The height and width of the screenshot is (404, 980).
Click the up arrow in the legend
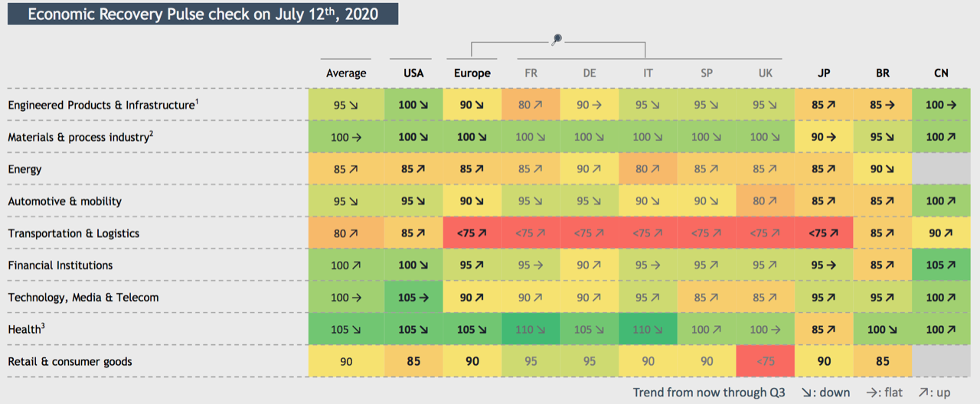(923, 393)
